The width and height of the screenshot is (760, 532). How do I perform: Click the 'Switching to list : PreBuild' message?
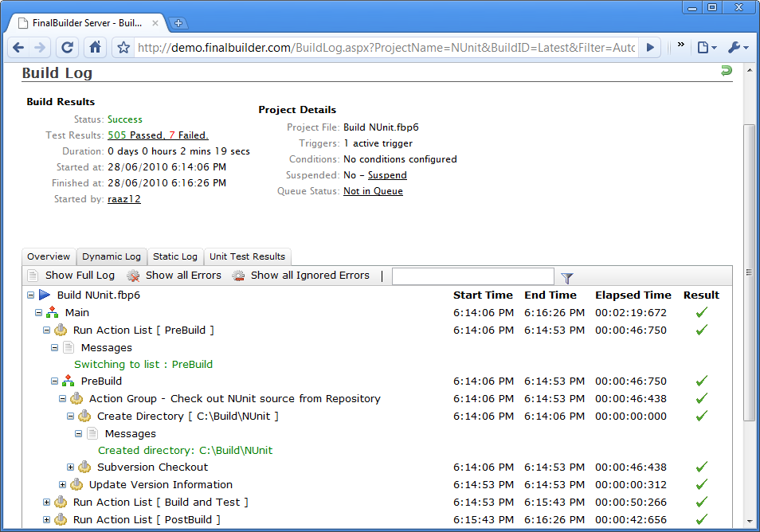(x=143, y=365)
